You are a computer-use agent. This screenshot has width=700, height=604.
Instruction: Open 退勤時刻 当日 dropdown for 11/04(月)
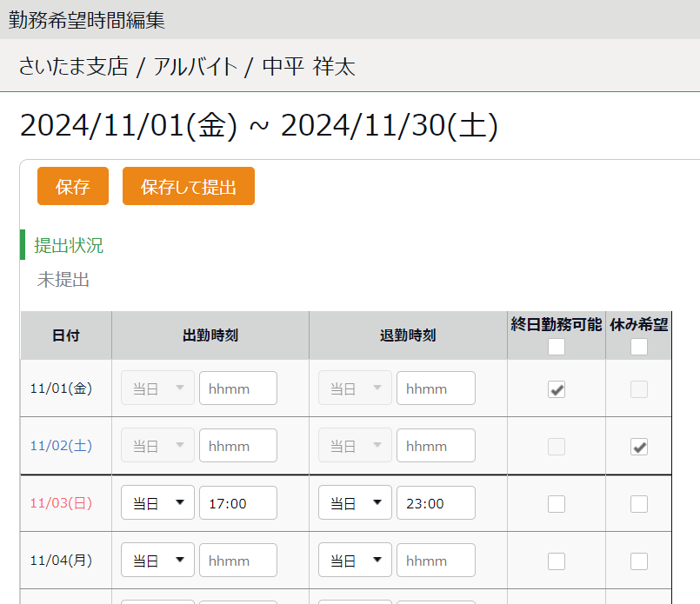[355, 560]
